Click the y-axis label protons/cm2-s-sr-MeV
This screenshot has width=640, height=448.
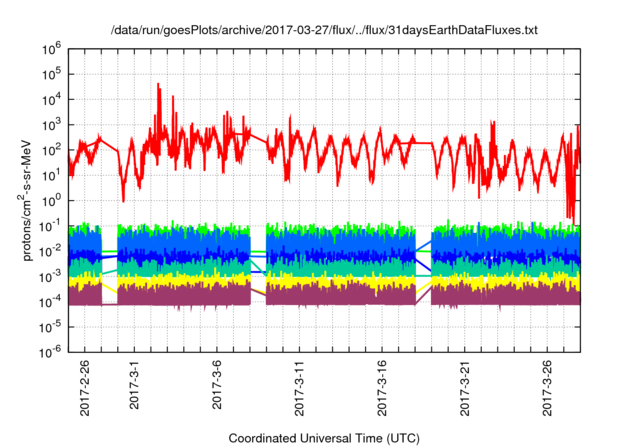[30, 199]
